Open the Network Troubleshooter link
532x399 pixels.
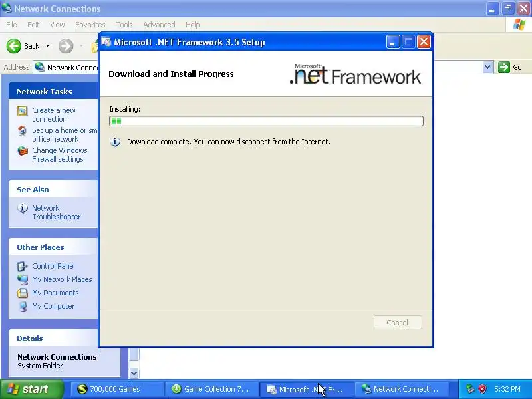(x=57, y=212)
